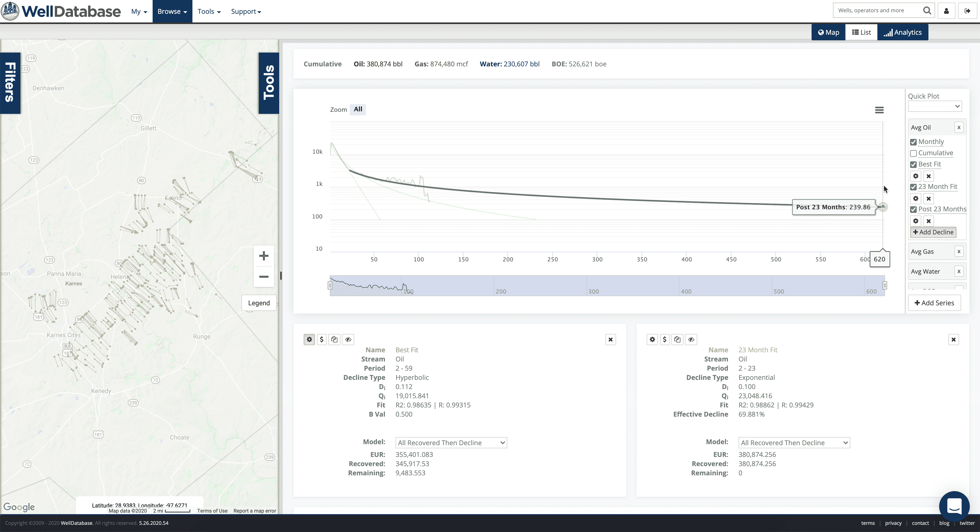980x532 pixels.
Task: Uncheck the Post 23 Months checkbox
Action: [913, 209]
